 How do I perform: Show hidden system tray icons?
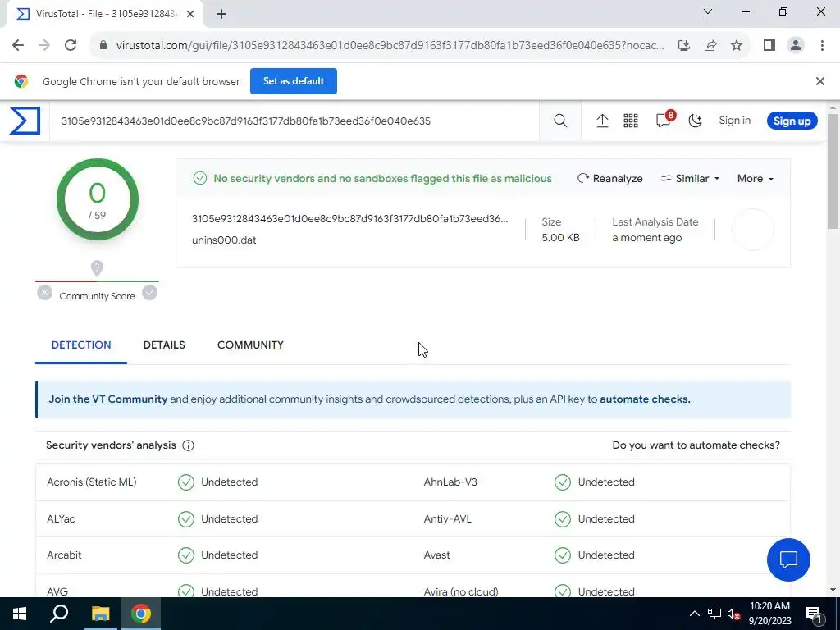point(694,614)
